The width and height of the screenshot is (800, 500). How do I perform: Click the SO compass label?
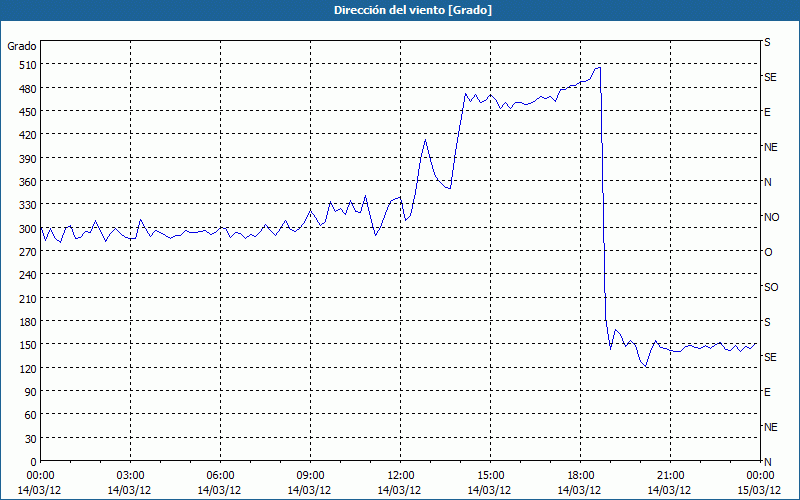click(771, 287)
